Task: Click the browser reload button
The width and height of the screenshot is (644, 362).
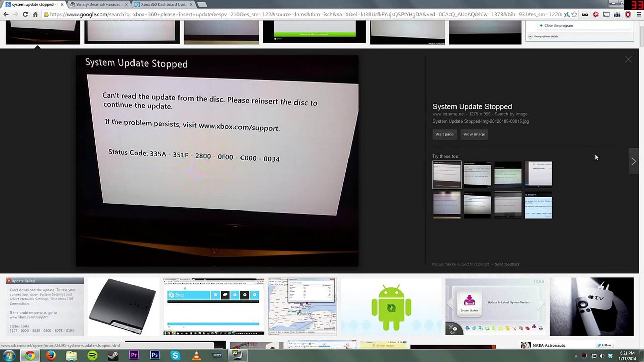Action: (x=25, y=14)
